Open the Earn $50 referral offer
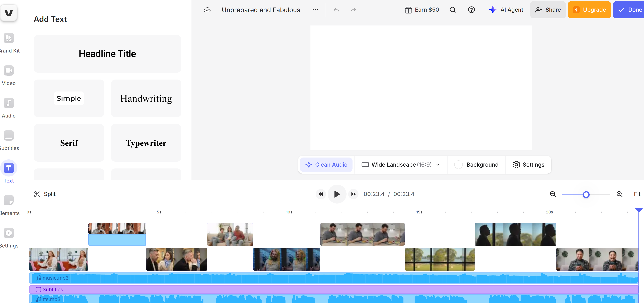Image resolution: width=644 pixels, height=307 pixels. (422, 10)
